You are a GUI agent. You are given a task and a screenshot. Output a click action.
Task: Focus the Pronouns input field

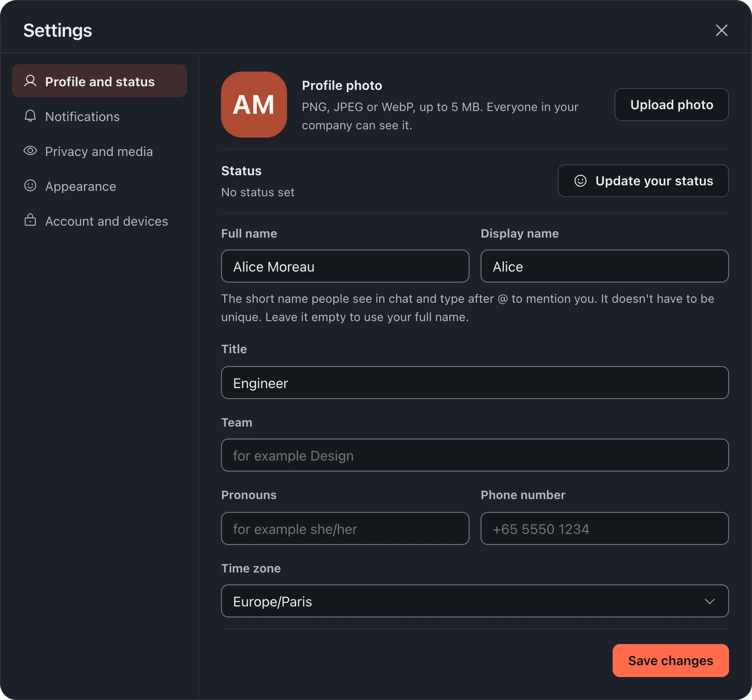[x=345, y=528]
